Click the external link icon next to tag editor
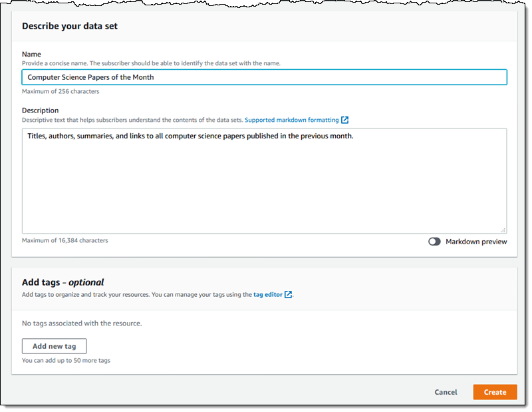 288,295
